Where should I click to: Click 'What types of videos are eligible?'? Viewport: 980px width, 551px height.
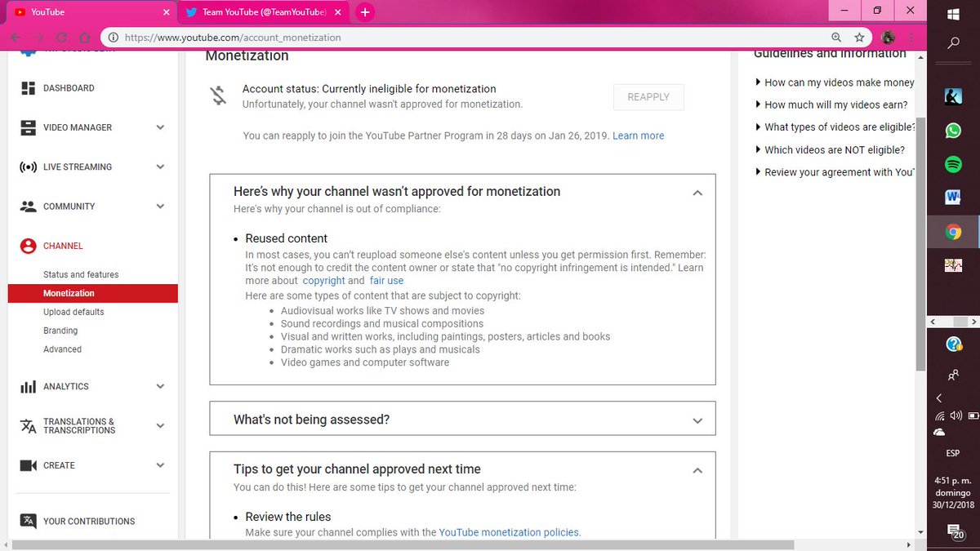(835, 127)
